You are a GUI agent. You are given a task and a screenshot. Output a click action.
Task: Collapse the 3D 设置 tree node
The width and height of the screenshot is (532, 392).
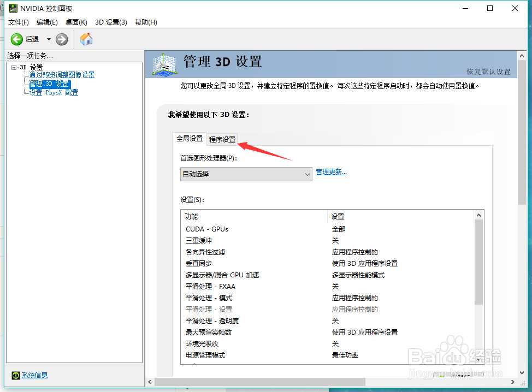click(x=14, y=67)
